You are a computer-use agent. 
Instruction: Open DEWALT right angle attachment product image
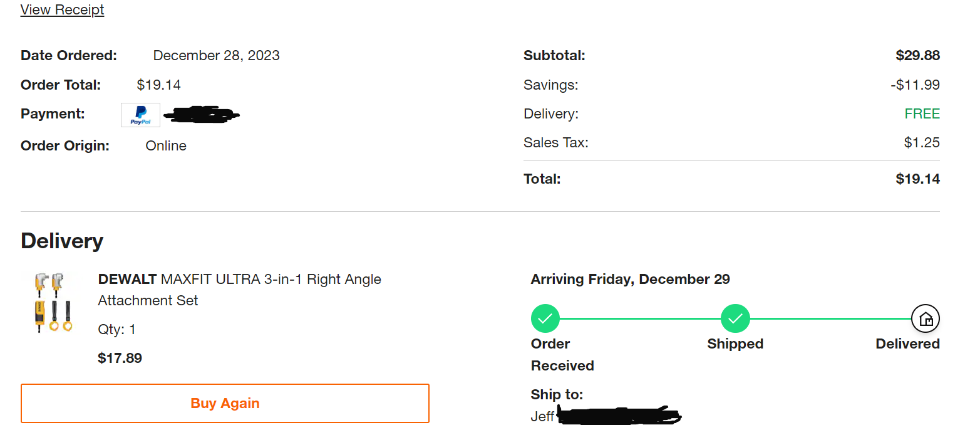[53, 302]
